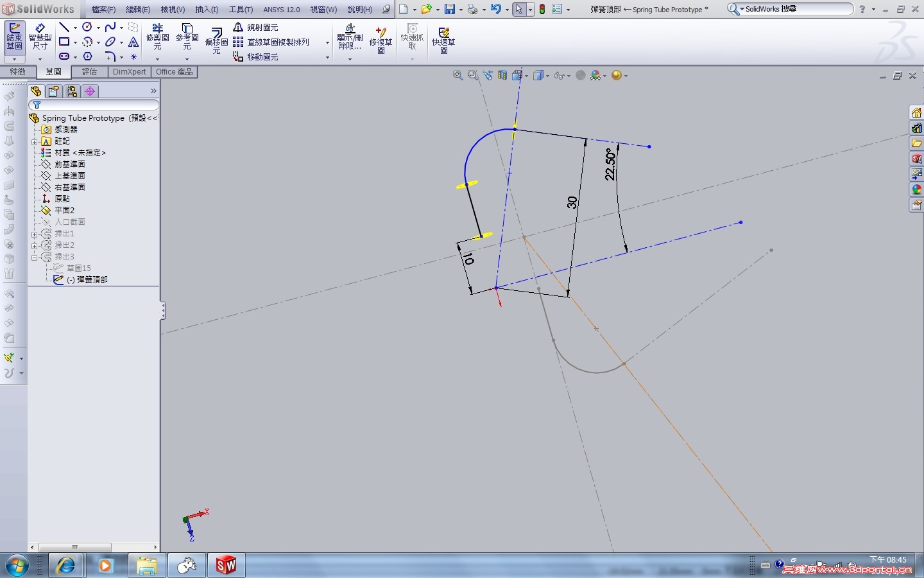Expand the 掃出2 tree node

tap(35, 245)
